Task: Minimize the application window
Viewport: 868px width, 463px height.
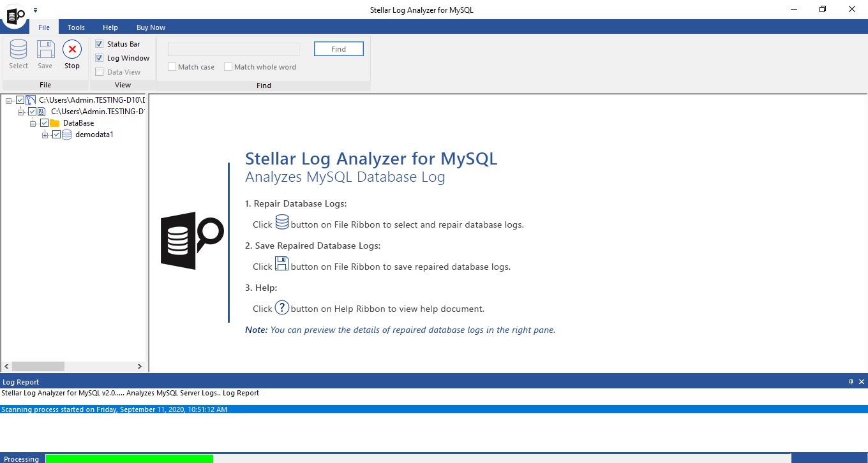Action: [793, 10]
